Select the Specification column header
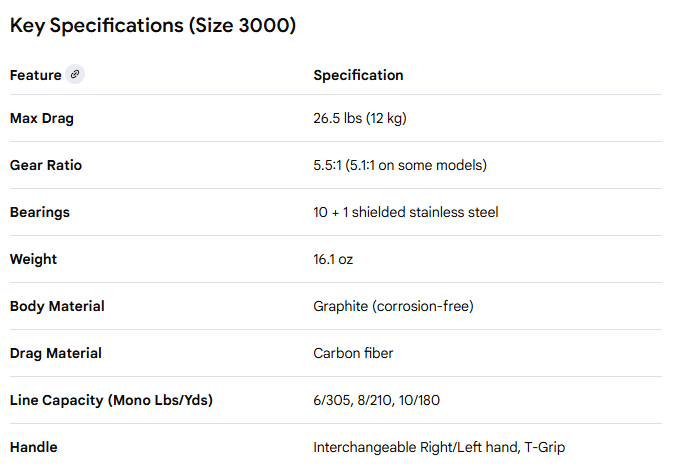This screenshot has width=673, height=470. tap(358, 76)
